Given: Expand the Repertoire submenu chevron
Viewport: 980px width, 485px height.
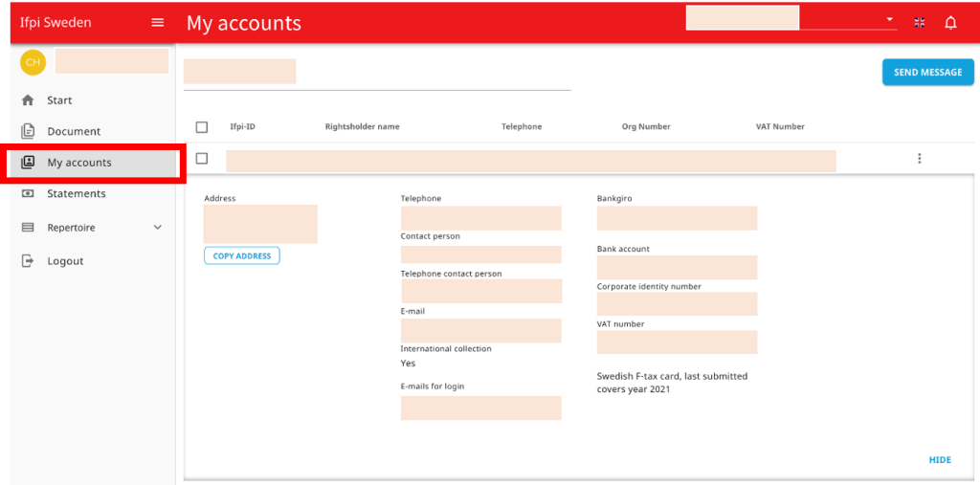Looking at the screenshot, I should point(158,228).
